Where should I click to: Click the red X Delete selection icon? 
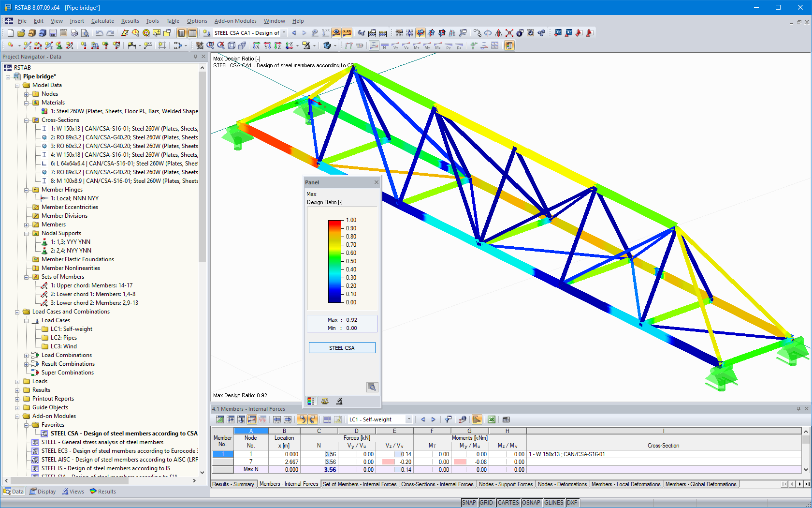point(509,33)
